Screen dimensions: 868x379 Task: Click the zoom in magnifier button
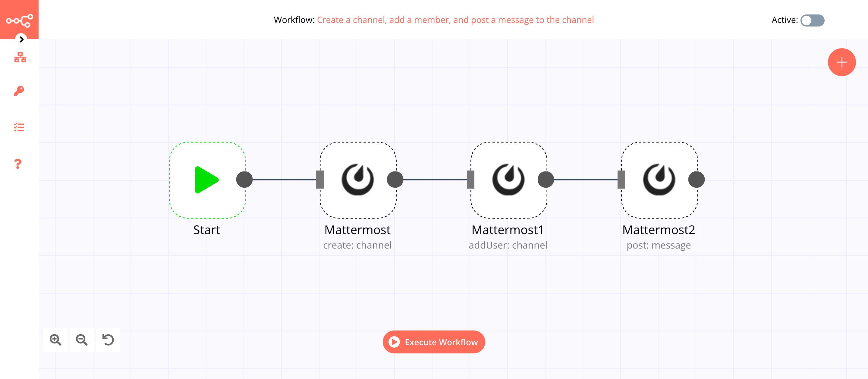(55, 339)
